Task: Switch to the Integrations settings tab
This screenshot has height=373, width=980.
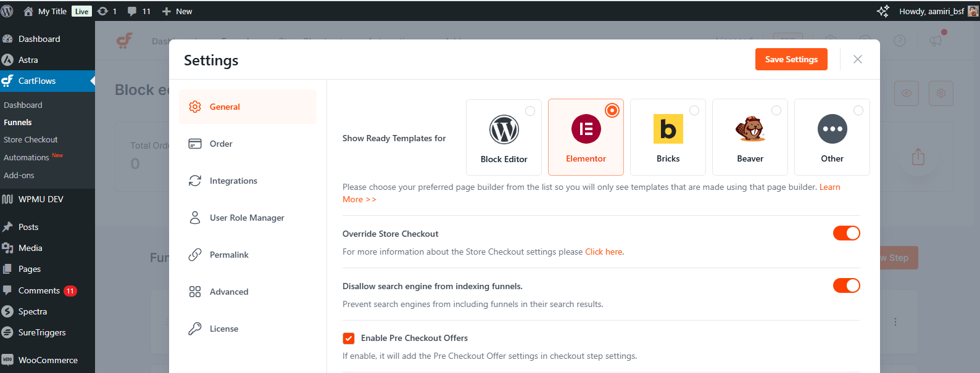Action: coord(233,181)
